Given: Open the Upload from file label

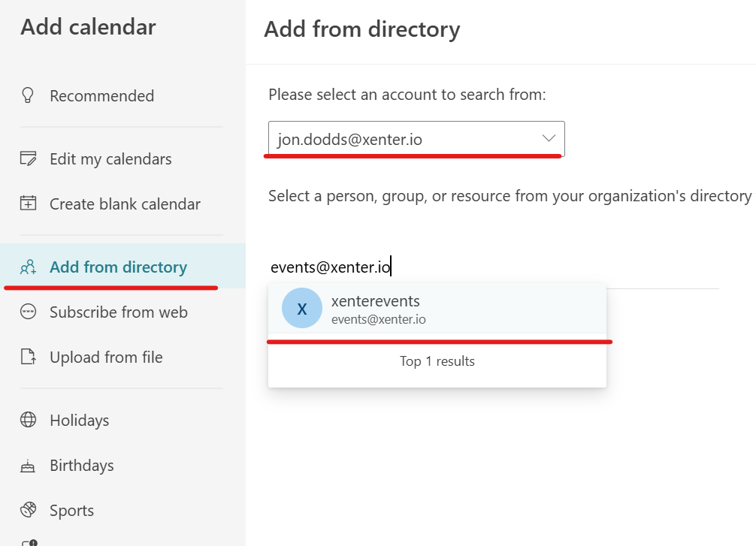Looking at the screenshot, I should point(106,357).
